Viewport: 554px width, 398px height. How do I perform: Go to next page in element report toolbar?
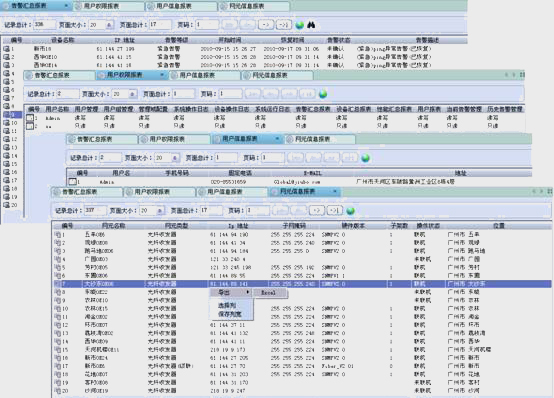point(317,211)
